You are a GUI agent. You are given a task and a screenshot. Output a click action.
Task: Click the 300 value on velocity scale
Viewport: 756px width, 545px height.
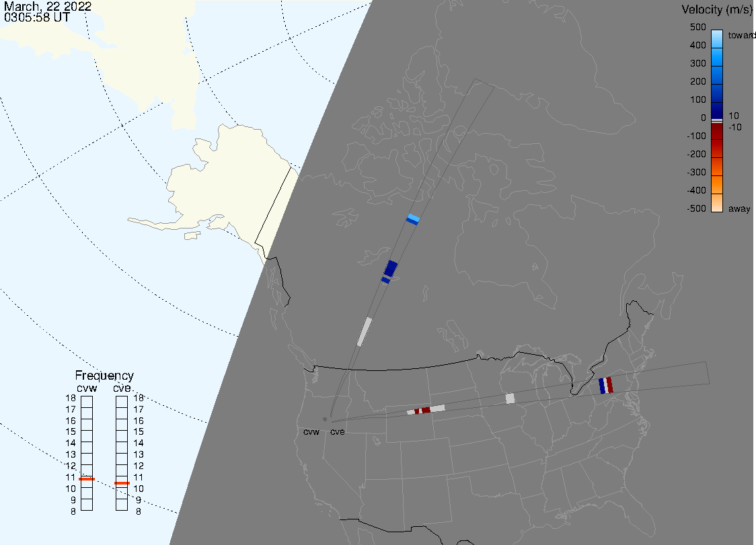coord(697,63)
